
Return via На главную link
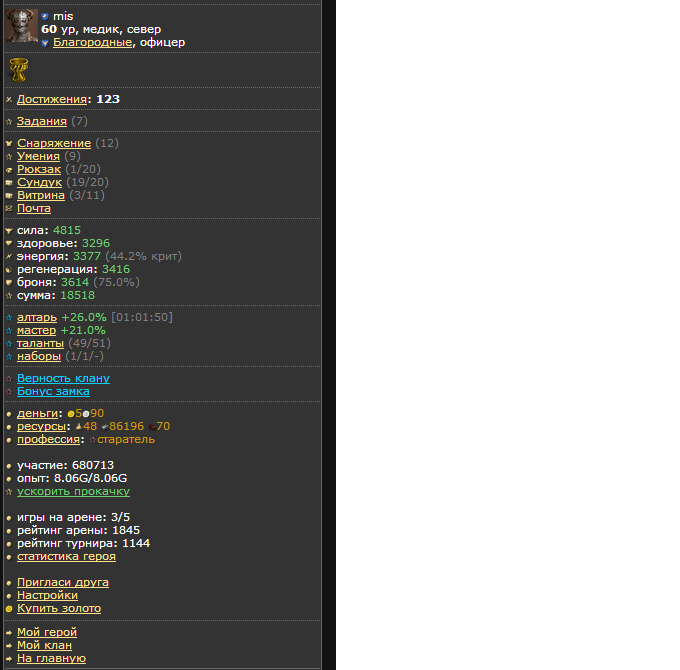tap(51, 658)
